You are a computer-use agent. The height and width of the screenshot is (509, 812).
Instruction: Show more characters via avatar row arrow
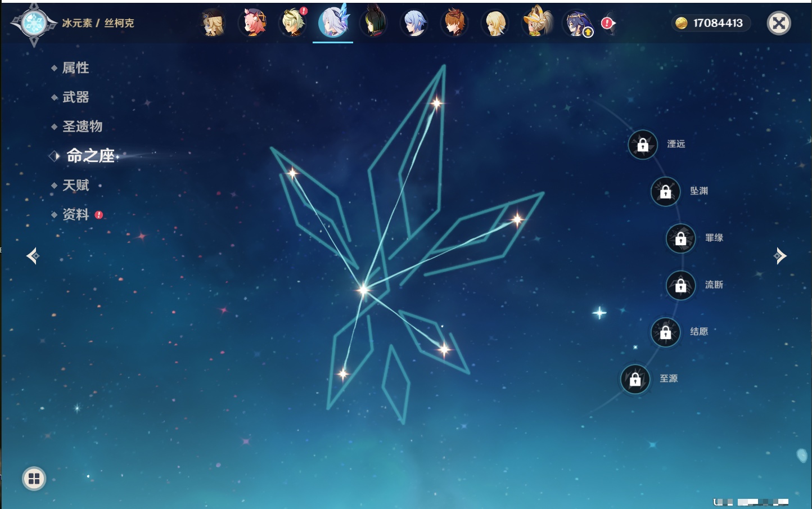609,23
